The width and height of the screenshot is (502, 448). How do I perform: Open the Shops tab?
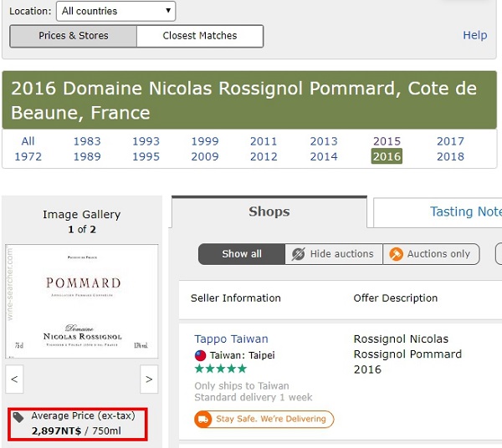pyautogui.click(x=269, y=211)
